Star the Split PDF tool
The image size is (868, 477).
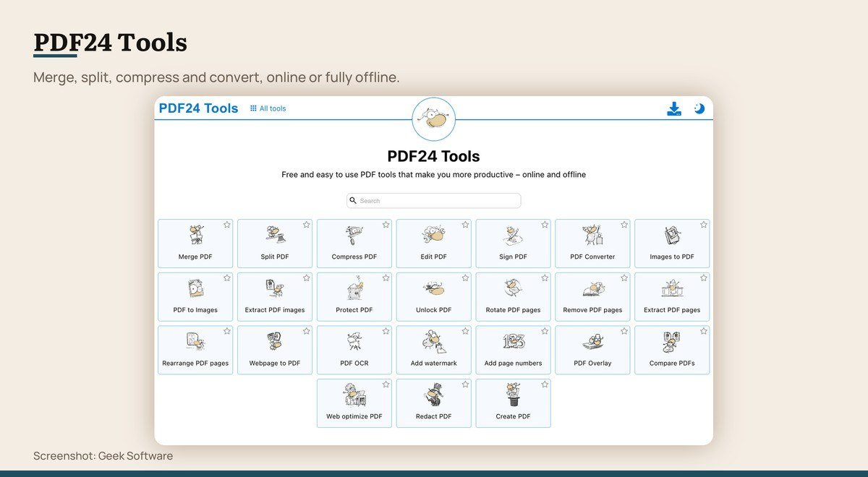click(x=307, y=225)
